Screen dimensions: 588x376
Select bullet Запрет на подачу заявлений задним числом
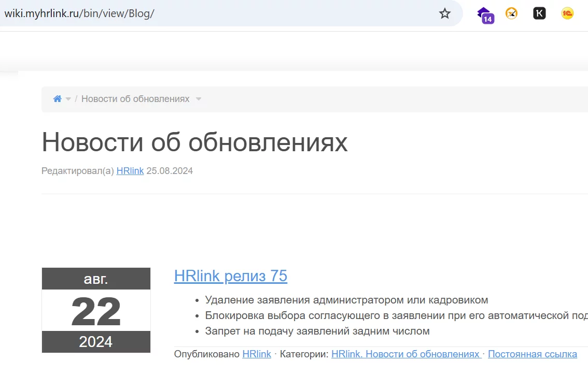point(317,331)
